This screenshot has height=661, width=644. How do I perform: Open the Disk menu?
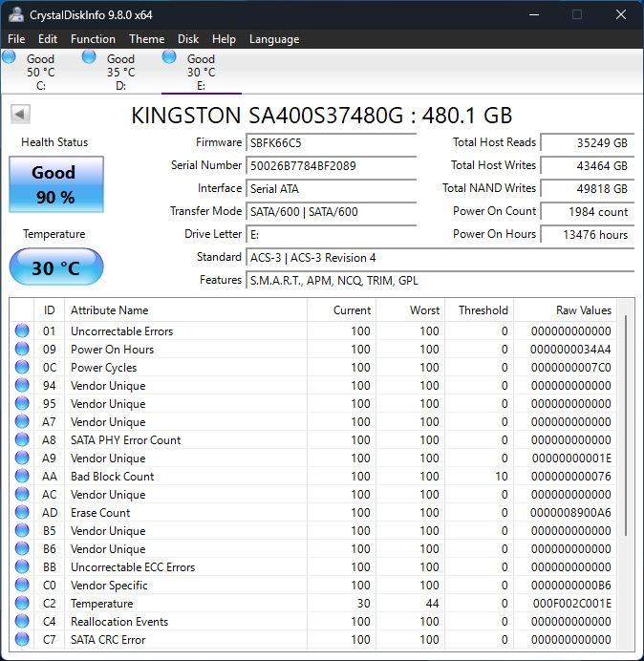tap(188, 39)
